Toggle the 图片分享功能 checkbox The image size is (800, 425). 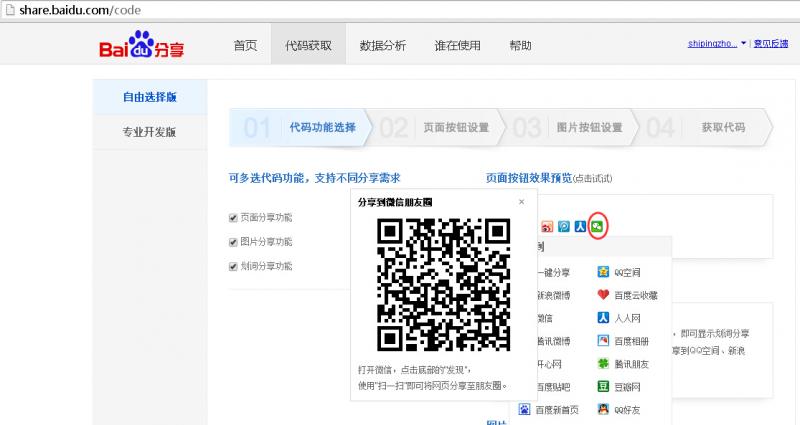pyautogui.click(x=233, y=242)
